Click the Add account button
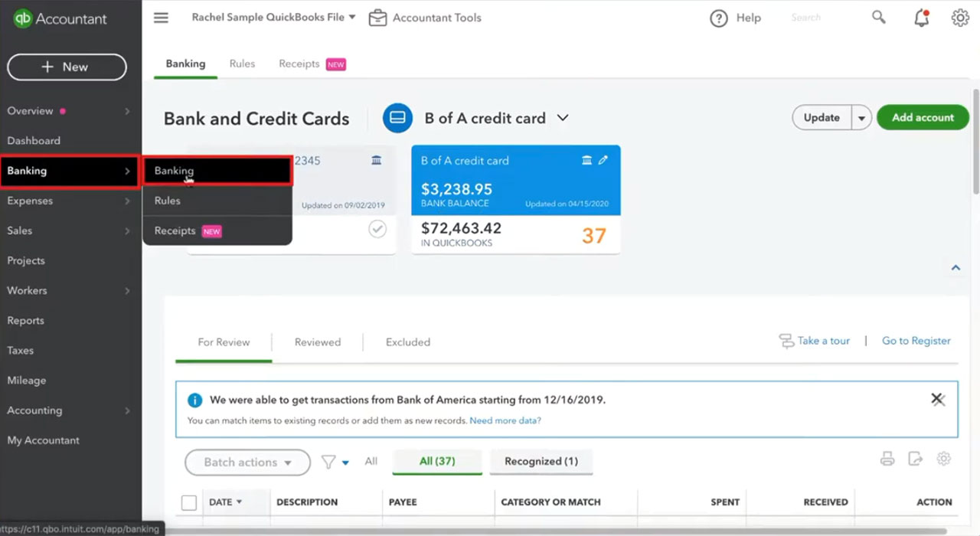Screen dimensions: 980x536 tap(923, 117)
